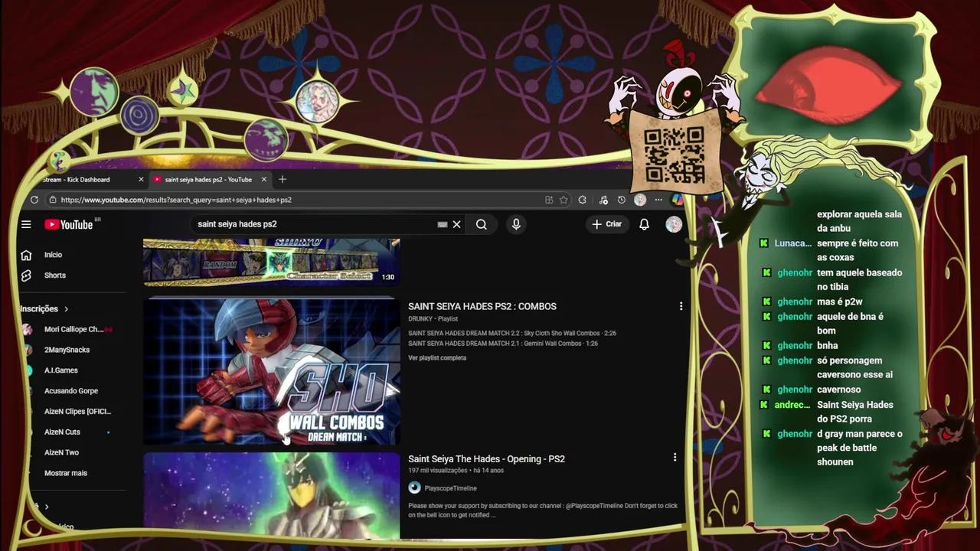Open the YouTube hamburger guide menu
The height and width of the screenshot is (551, 980).
[26, 224]
